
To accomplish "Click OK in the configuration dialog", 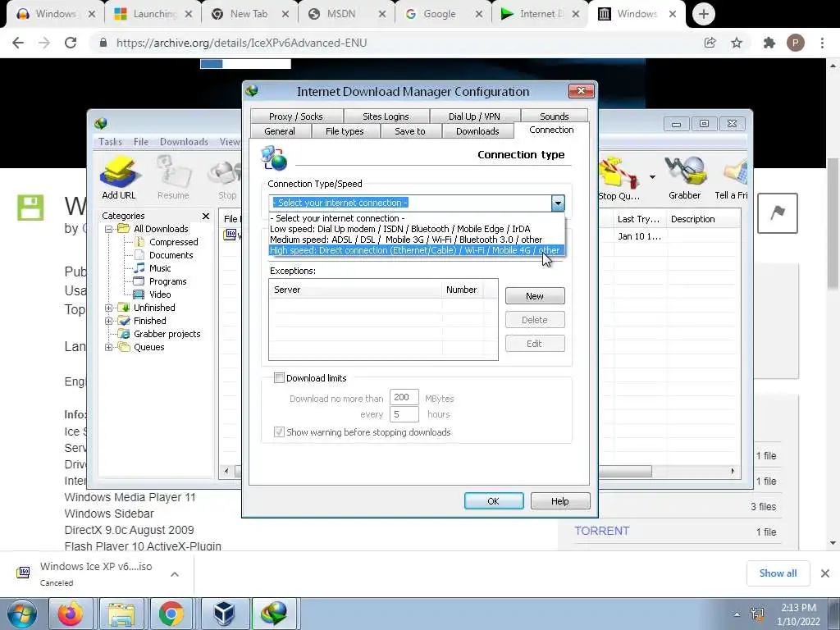I will click(x=493, y=501).
